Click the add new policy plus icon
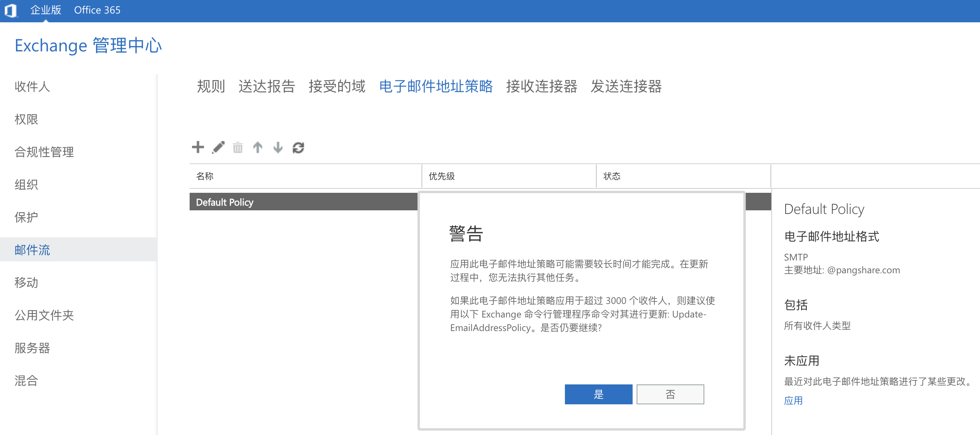This screenshot has height=435, width=980. coord(198,147)
